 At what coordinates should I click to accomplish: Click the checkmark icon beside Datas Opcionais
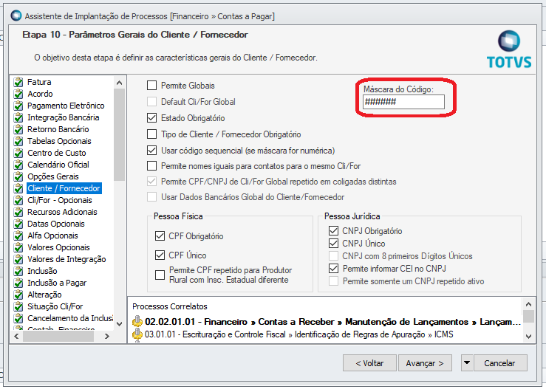[18, 224]
